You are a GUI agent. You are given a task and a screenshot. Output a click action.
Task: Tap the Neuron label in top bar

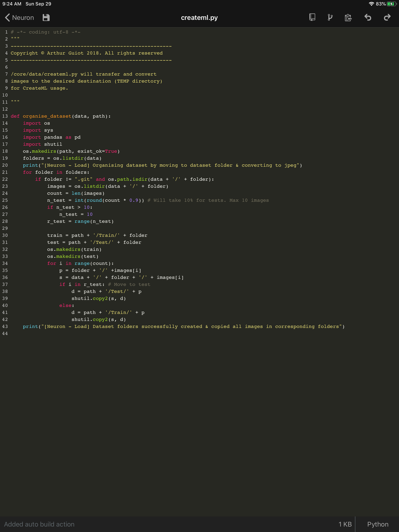[23, 18]
